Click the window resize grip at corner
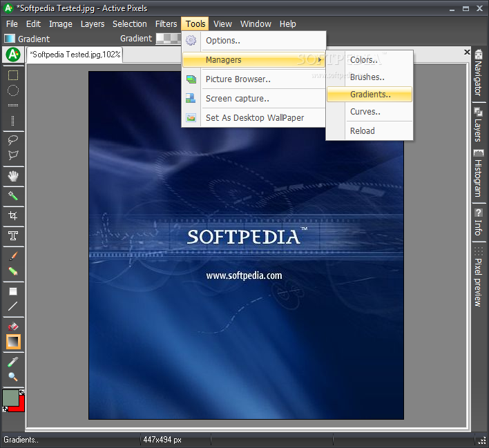This screenshot has height=448, width=489. 482,440
